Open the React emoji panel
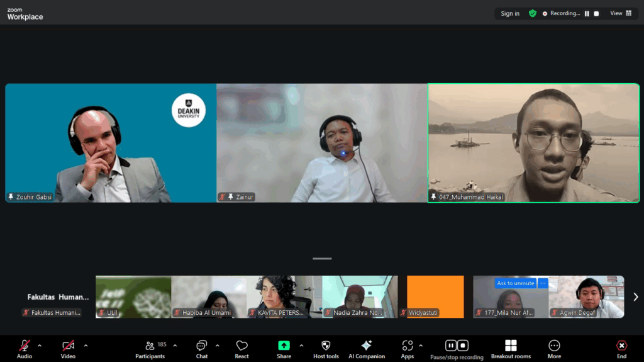Viewport: 644px width, 362px height. tap(241, 346)
